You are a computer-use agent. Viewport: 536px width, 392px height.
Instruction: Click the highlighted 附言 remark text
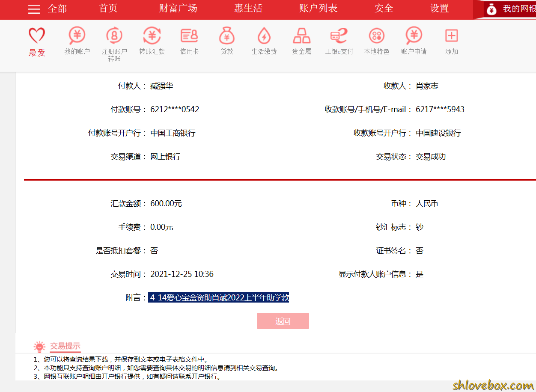click(x=219, y=298)
